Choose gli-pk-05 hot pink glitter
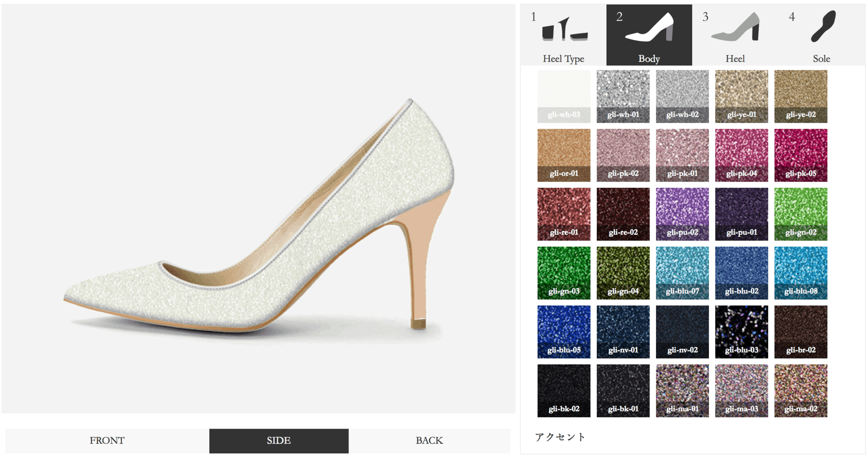This screenshot has height=459, width=868. pos(800,155)
